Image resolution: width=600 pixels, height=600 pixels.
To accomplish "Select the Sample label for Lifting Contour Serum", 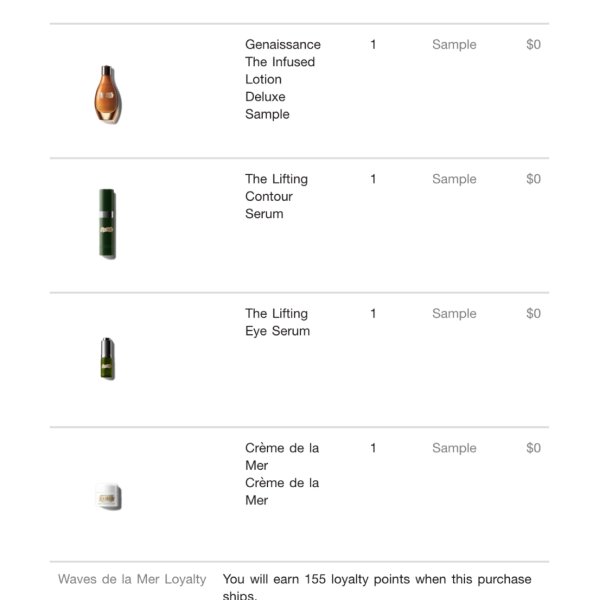I will [x=454, y=179].
